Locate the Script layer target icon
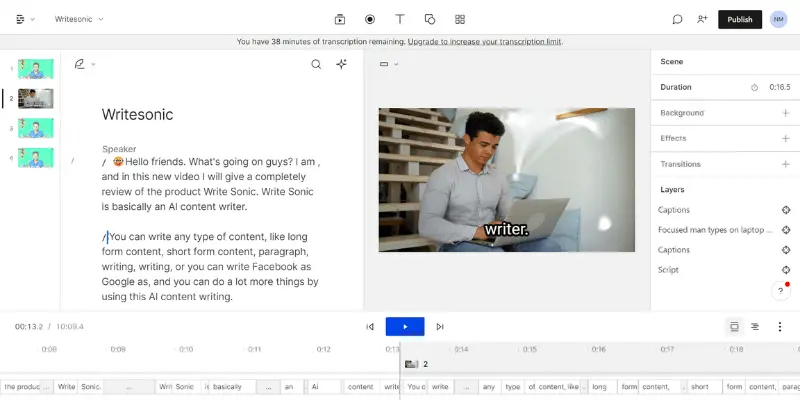 786,270
